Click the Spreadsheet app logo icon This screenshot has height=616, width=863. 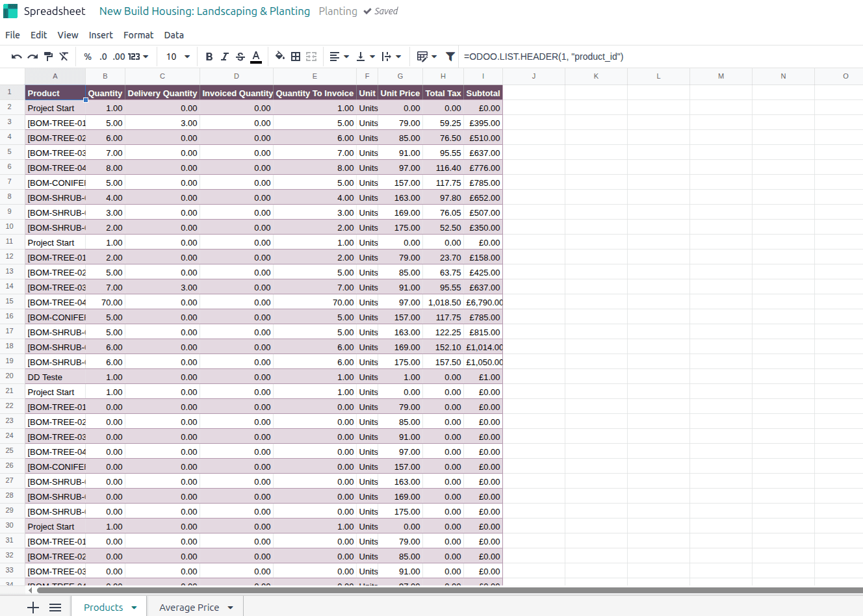(10, 11)
